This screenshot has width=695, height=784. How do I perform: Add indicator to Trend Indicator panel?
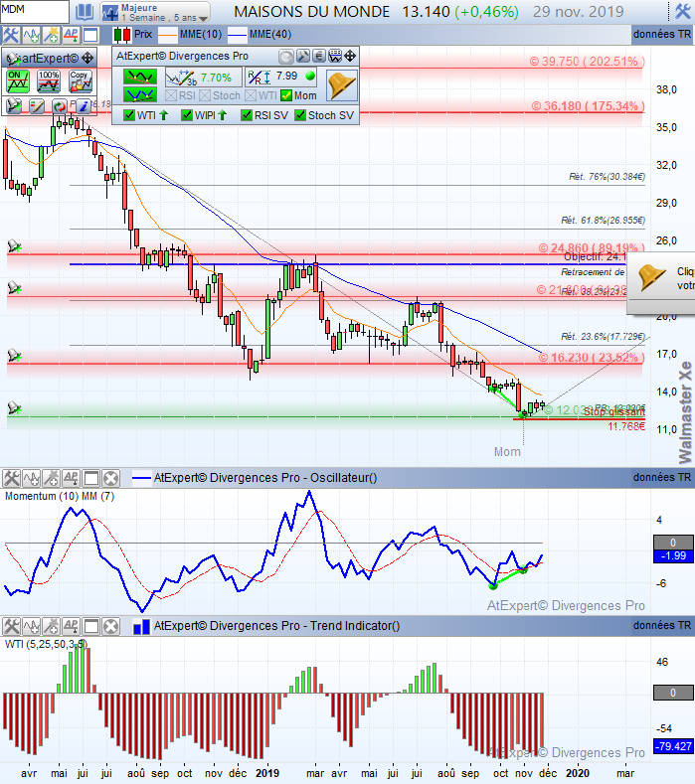coord(31,626)
